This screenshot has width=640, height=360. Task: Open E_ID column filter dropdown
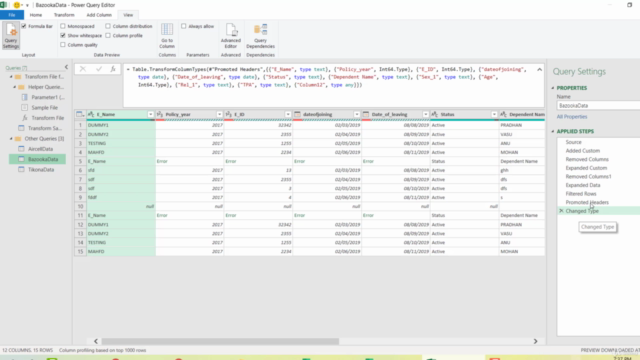click(x=288, y=114)
